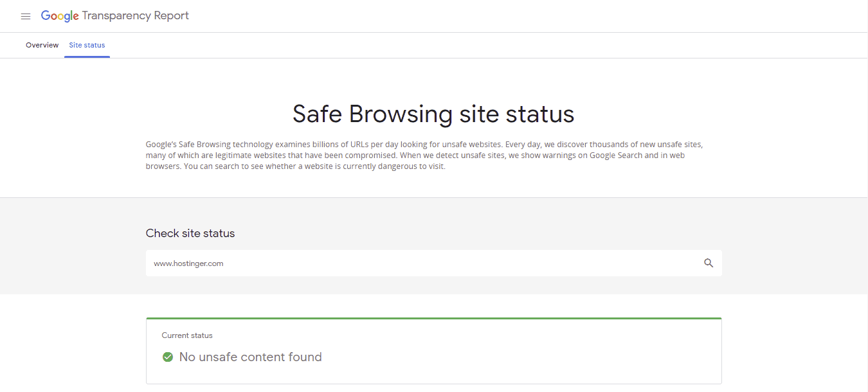Click the Safe Browsing description paragraph
Screen dimensions: 868x392
429,156
